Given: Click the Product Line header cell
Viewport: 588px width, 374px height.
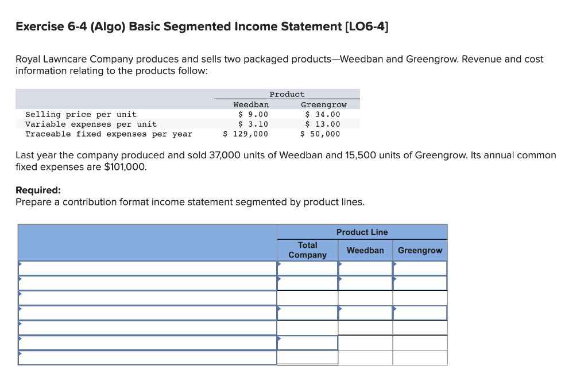Looking at the screenshot, I should tap(362, 232).
